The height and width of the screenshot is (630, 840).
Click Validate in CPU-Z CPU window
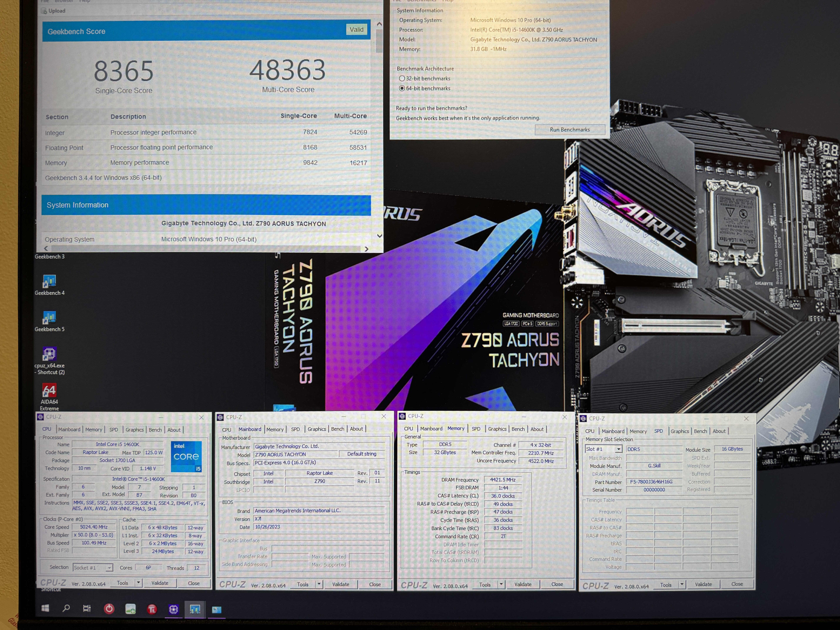160,583
